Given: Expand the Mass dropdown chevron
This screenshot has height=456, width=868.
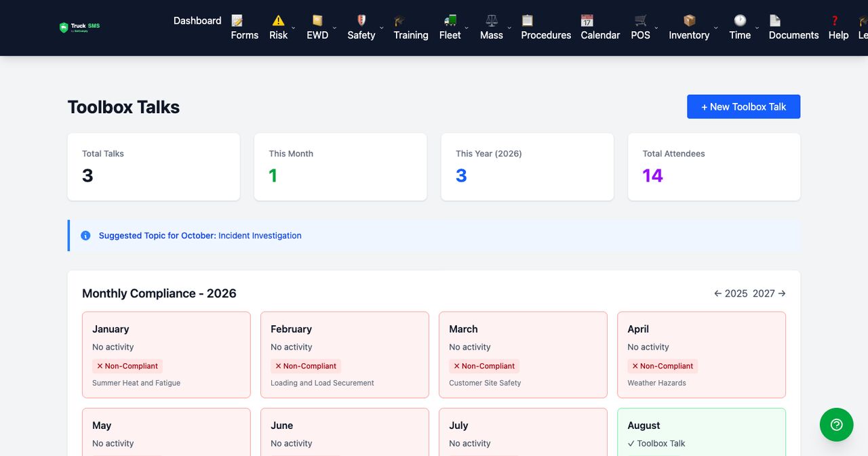Looking at the screenshot, I should pos(509,28).
